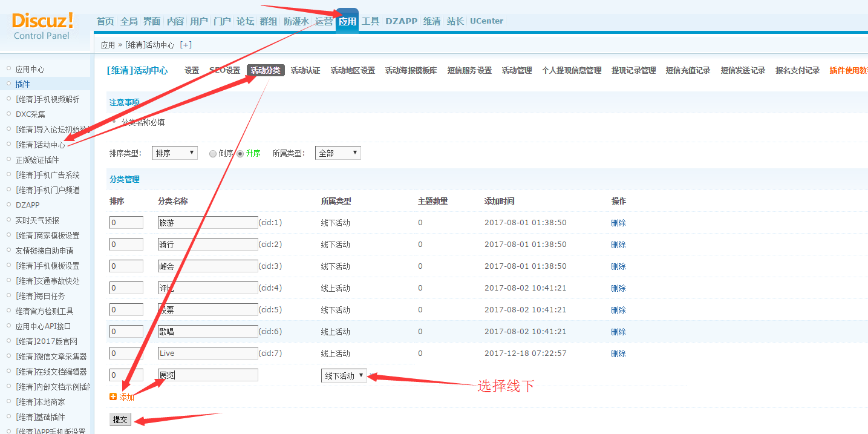Expand the 线下活动 type dropdown for new row
The image size is (868, 434).
coord(344,376)
